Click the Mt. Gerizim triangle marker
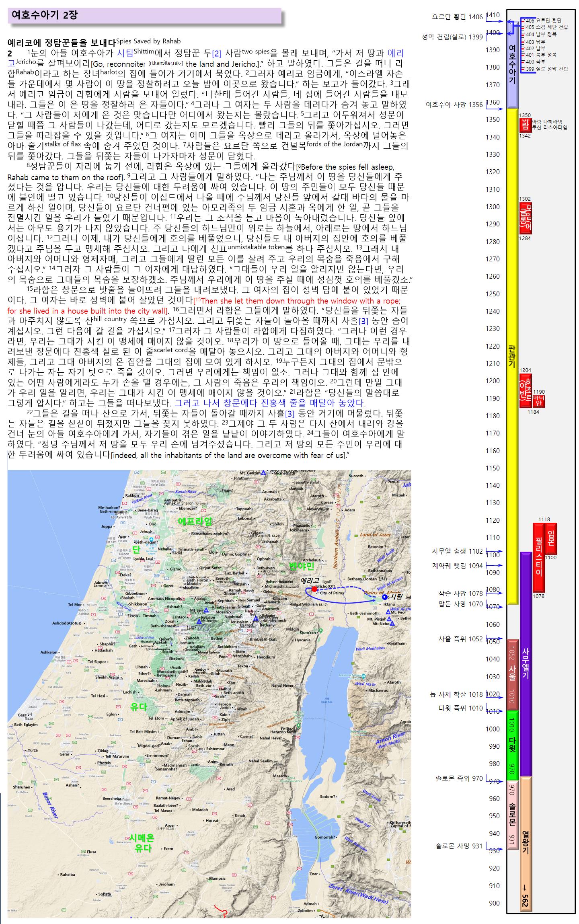 click(263, 473)
